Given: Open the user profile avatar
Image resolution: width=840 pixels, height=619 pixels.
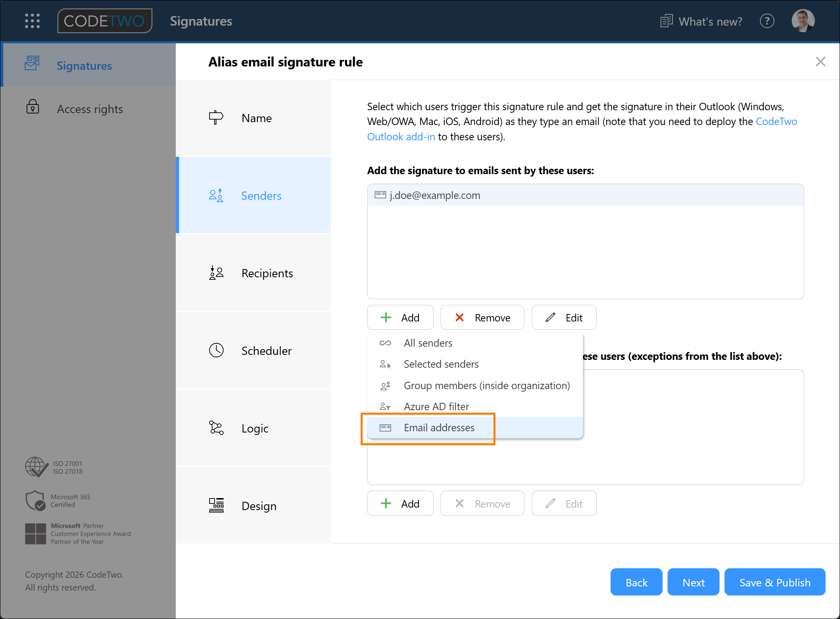Looking at the screenshot, I should (x=803, y=21).
